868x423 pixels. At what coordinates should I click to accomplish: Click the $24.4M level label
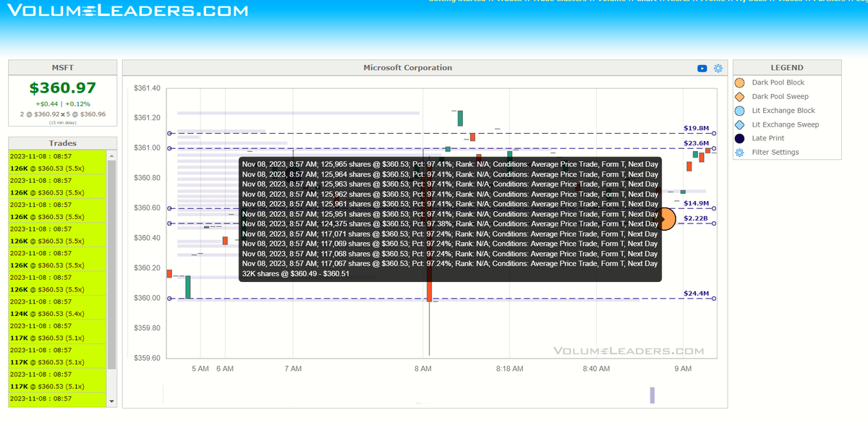click(x=696, y=294)
